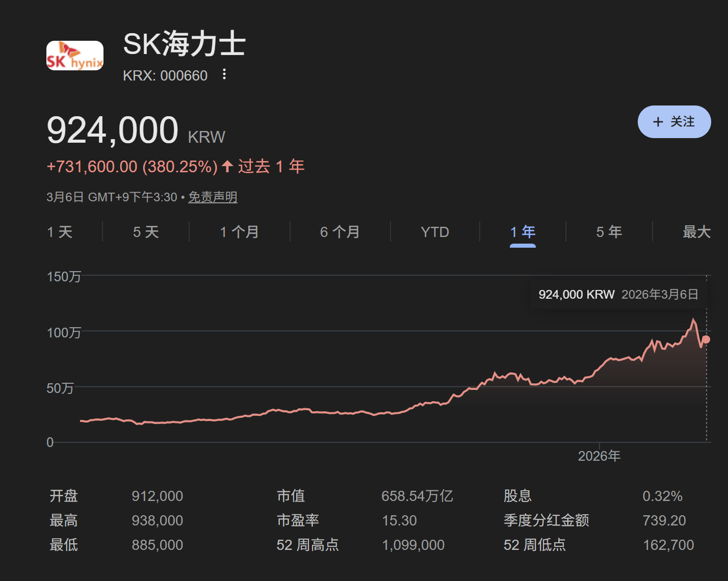Open the three-dot options menu beside KRX: 000660
This screenshot has height=581, width=728.
224,74
